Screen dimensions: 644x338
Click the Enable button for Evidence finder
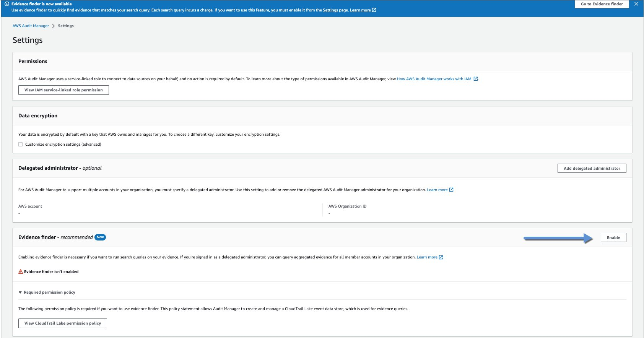(x=613, y=237)
